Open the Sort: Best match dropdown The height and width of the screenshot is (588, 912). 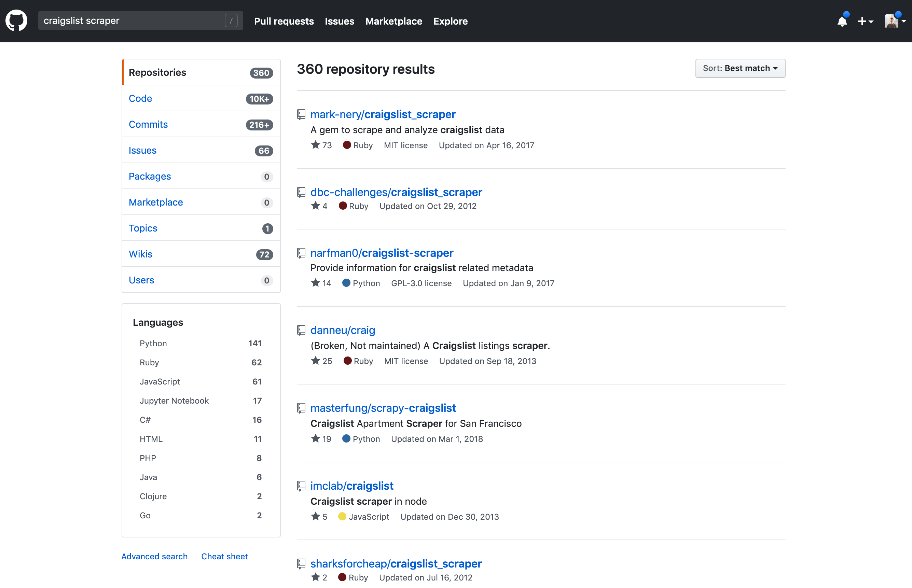pyautogui.click(x=740, y=68)
